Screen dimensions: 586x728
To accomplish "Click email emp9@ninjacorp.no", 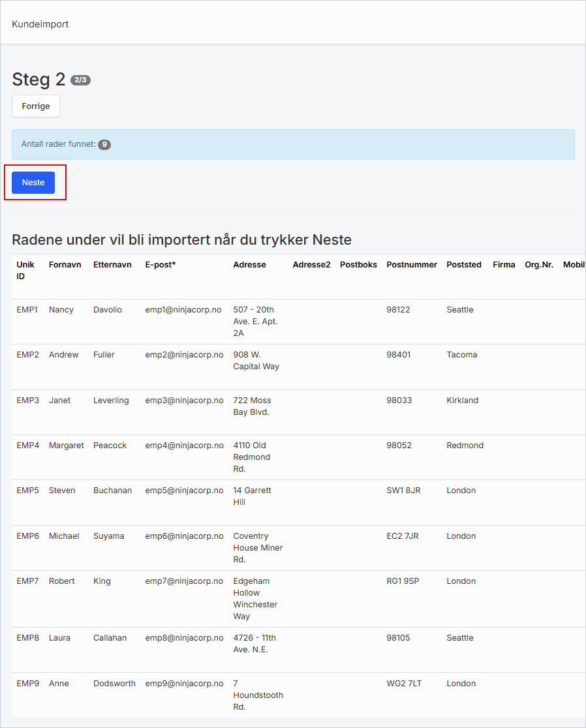I will point(184,684).
